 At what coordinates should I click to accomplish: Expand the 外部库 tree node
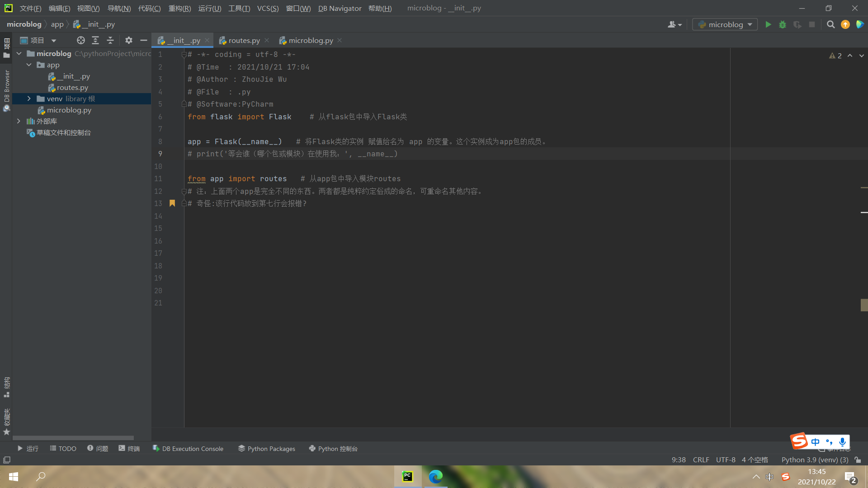click(x=19, y=121)
